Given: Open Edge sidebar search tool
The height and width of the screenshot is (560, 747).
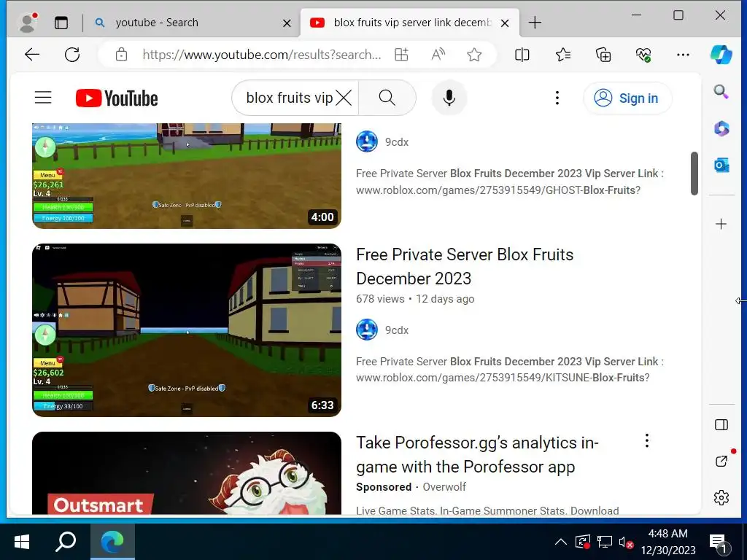Looking at the screenshot, I should point(721,91).
